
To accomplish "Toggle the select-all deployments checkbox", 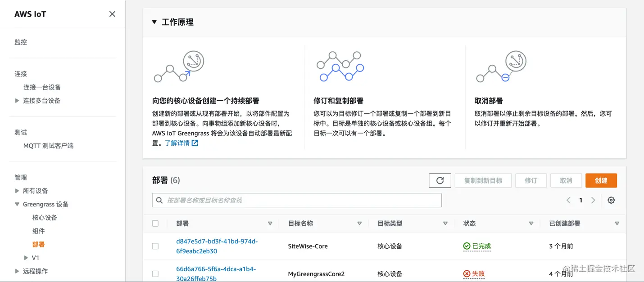I will (x=155, y=224).
